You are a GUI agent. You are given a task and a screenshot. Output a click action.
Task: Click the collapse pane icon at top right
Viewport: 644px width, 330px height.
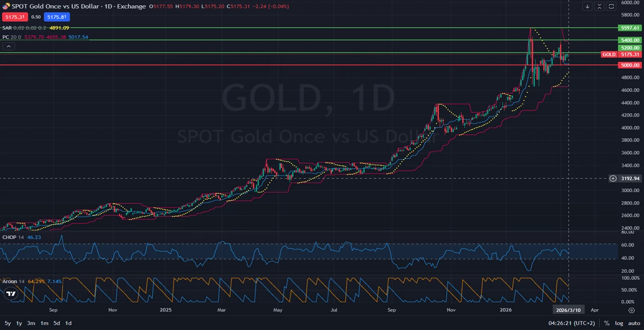[599, 6]
